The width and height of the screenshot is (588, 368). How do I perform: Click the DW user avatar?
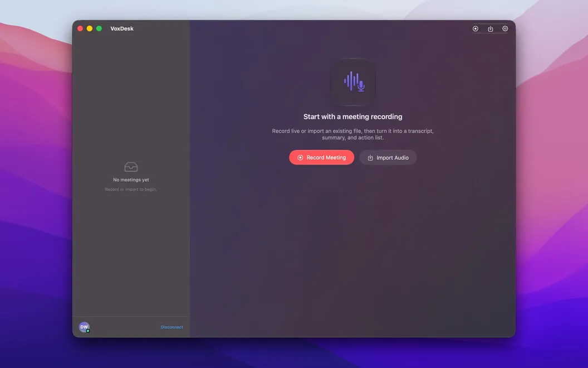click(x=84, y=327)
